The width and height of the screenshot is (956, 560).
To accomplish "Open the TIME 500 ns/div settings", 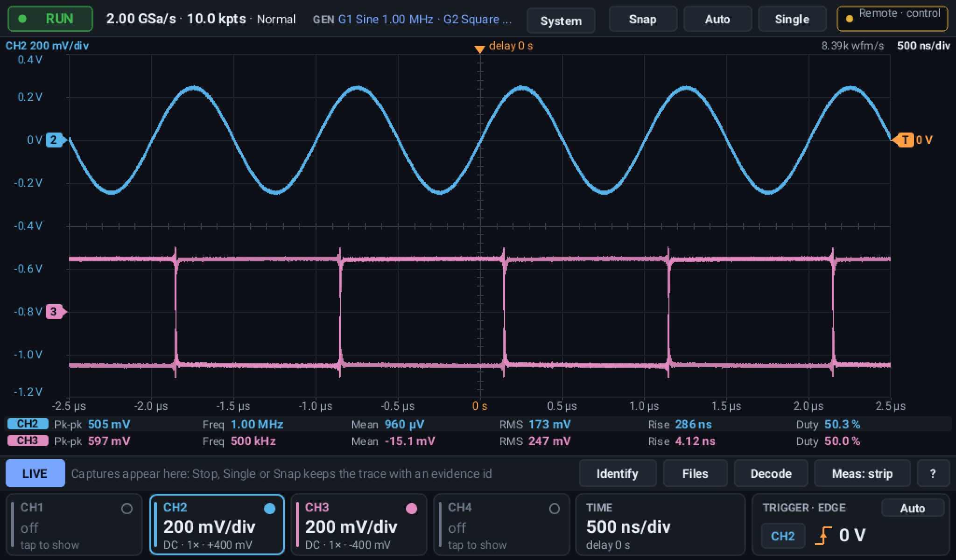I will [660, 525].
